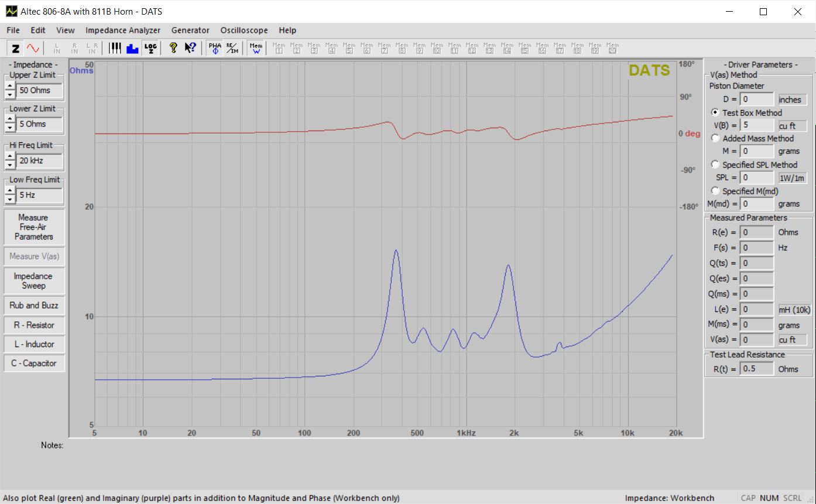Click the C - Capacitor button

[x=33, y=363]
